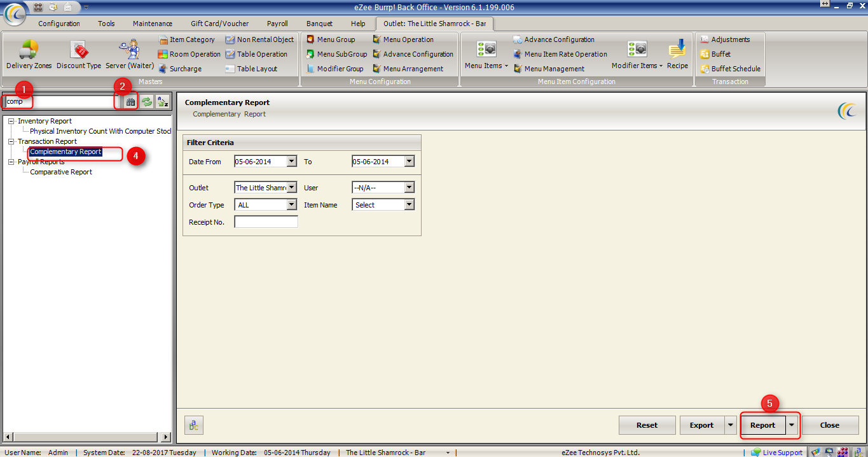Open the To date dropdown

click(x=410, y=162)
